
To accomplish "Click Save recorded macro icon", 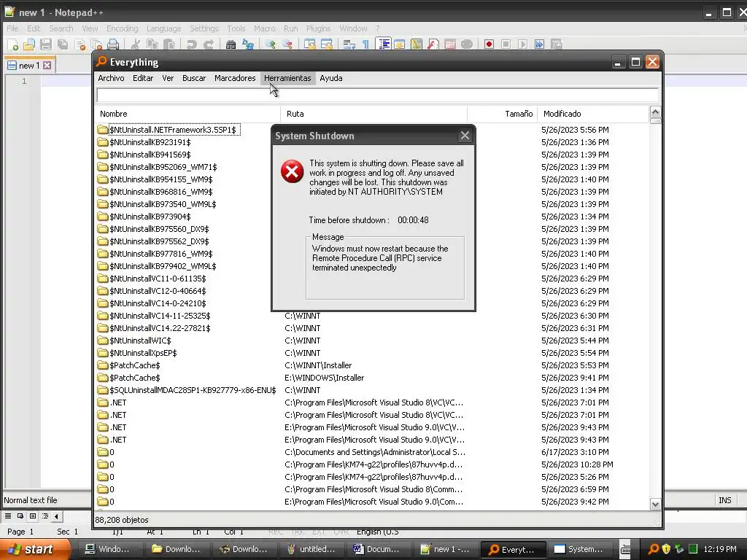I will pyautogui.click(x=556, y=44).
